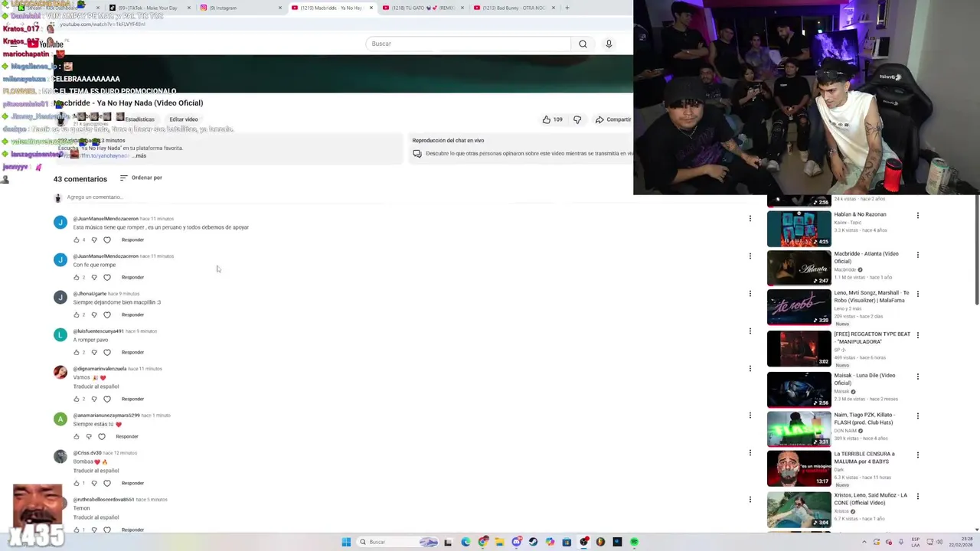Image resolution: width=980 pixels, height=551 pixels.
Task: Switch to the Instagram tab
Action: pos(241,8)
